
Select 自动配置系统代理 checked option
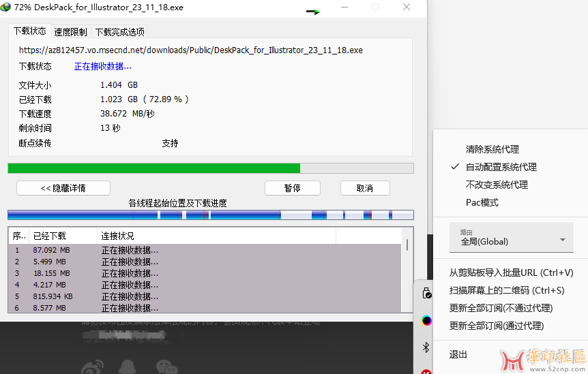coord(501,167)
